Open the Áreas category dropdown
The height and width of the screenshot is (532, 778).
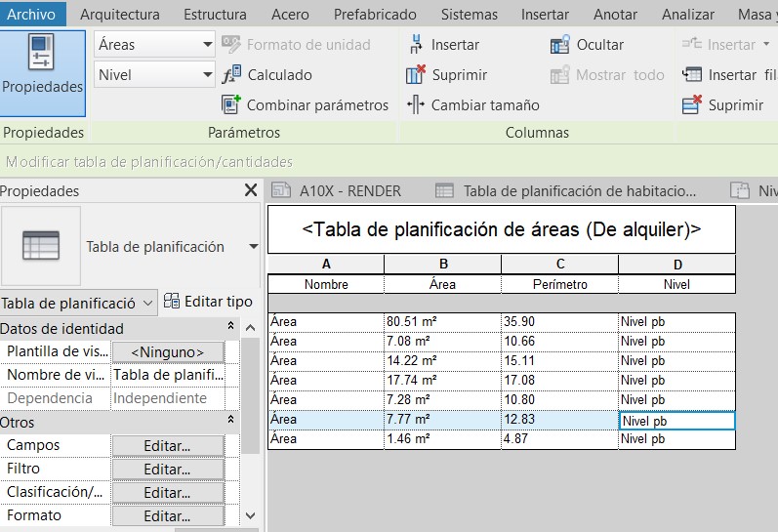click(207, 45)
